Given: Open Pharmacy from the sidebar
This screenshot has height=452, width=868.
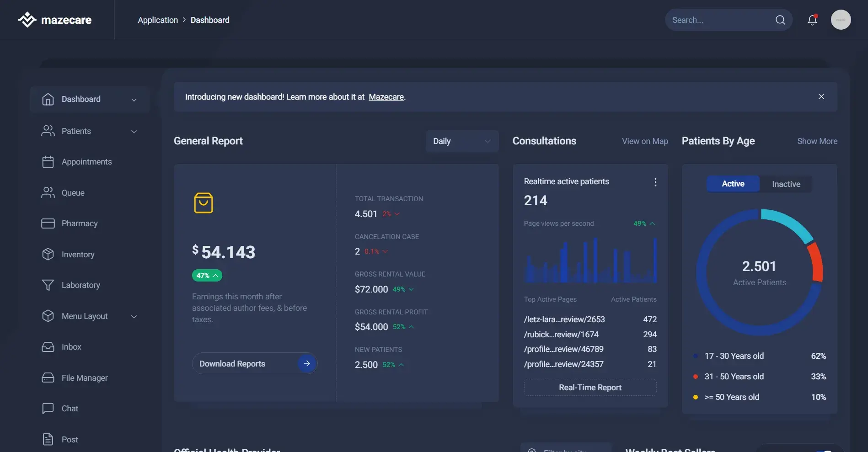Looking at the screenshot, I should (x=80, y=223).
